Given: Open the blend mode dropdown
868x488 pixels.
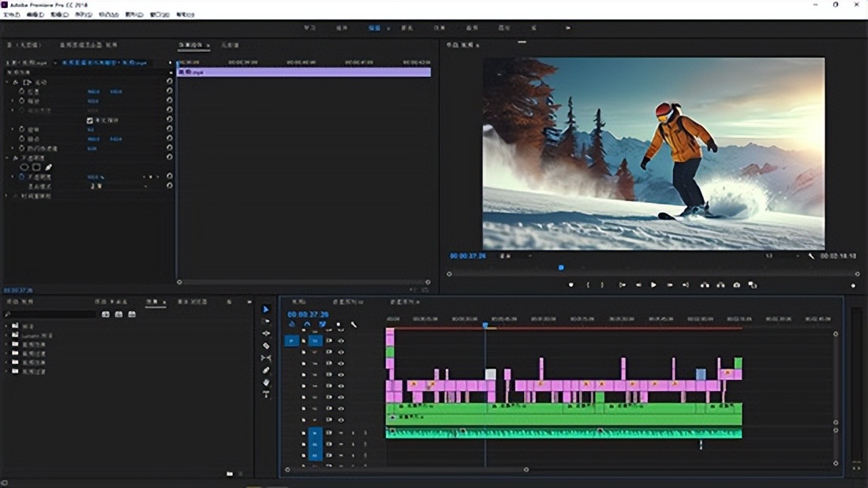Looking at the screenshot, I should (118, 186).
